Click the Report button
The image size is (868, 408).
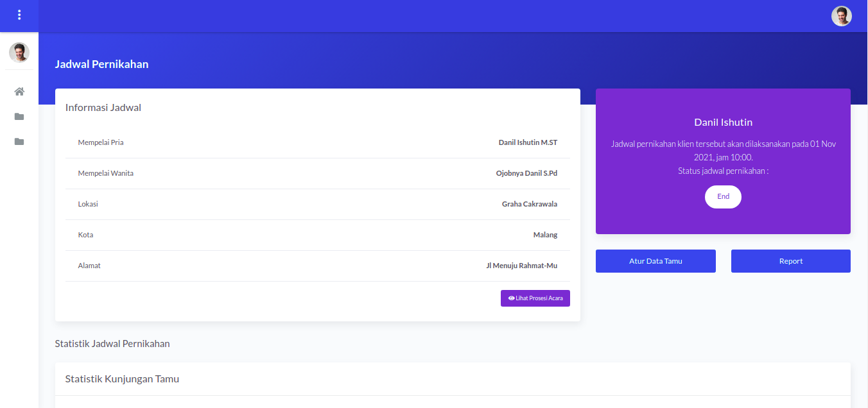coord(790,261)
